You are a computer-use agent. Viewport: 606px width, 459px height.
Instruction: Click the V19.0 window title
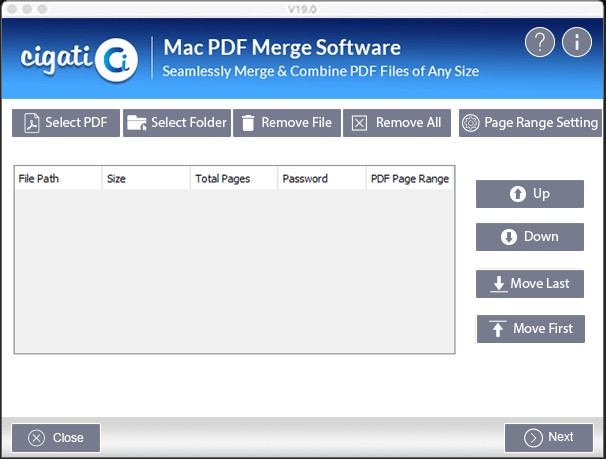(302, 9)
